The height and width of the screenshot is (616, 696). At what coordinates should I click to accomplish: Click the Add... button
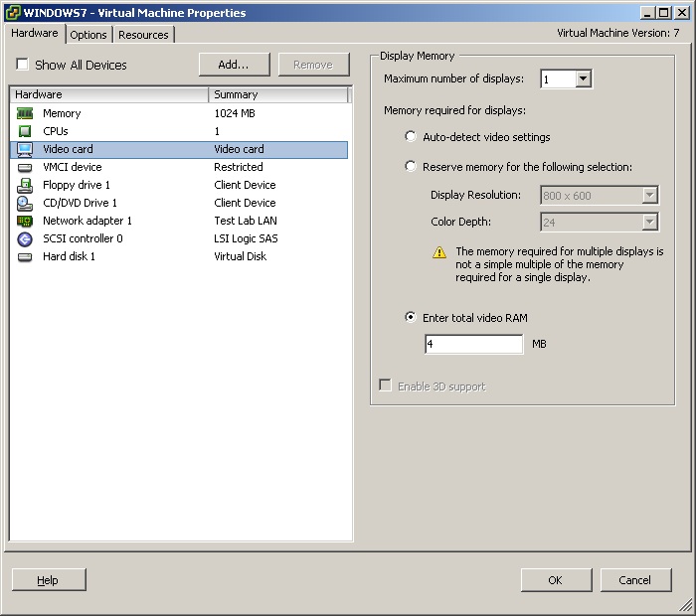click(x=234, y=65)
